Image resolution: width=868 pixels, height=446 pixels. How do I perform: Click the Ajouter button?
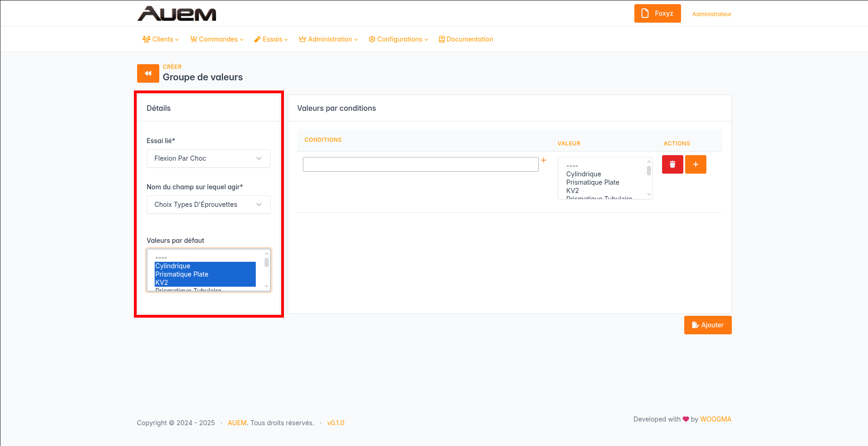point(707,325)
